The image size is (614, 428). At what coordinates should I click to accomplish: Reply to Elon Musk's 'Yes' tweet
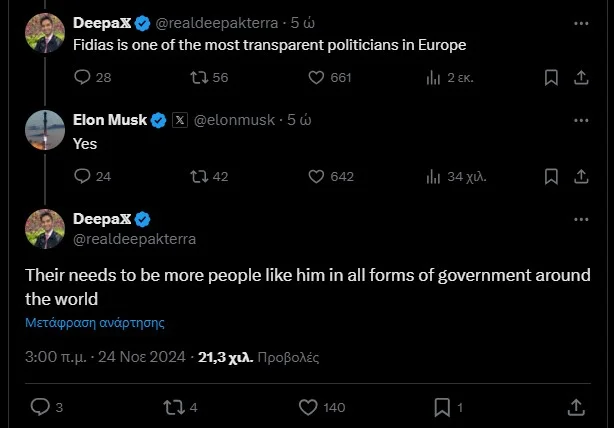[x=83, y=176]
